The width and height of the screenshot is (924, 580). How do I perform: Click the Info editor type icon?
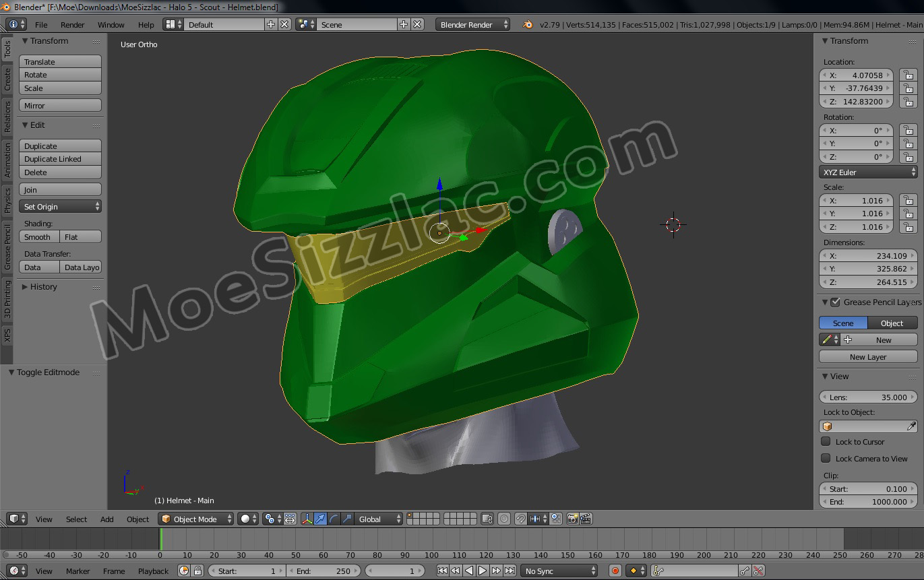click(x=17, y=24)
